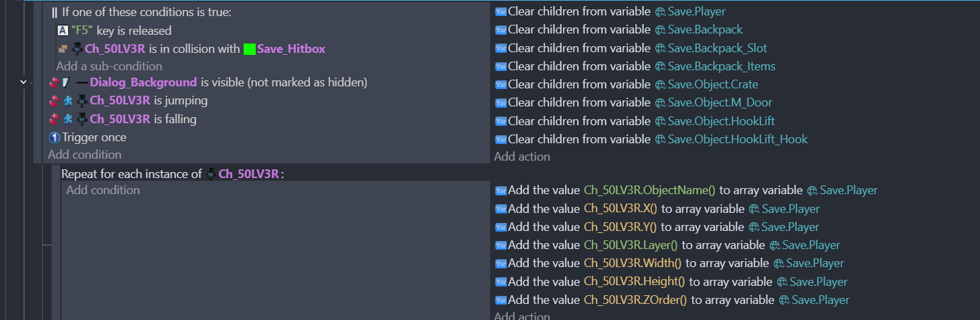Click "Add action" below the Clear children actions
Screen dimensions: 980x320
click(x=522, y=157)
